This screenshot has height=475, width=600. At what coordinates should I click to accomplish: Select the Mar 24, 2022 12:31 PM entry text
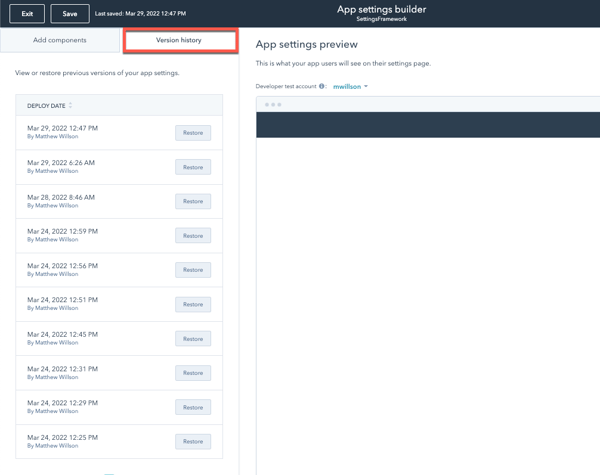click(x=62, y=369)
